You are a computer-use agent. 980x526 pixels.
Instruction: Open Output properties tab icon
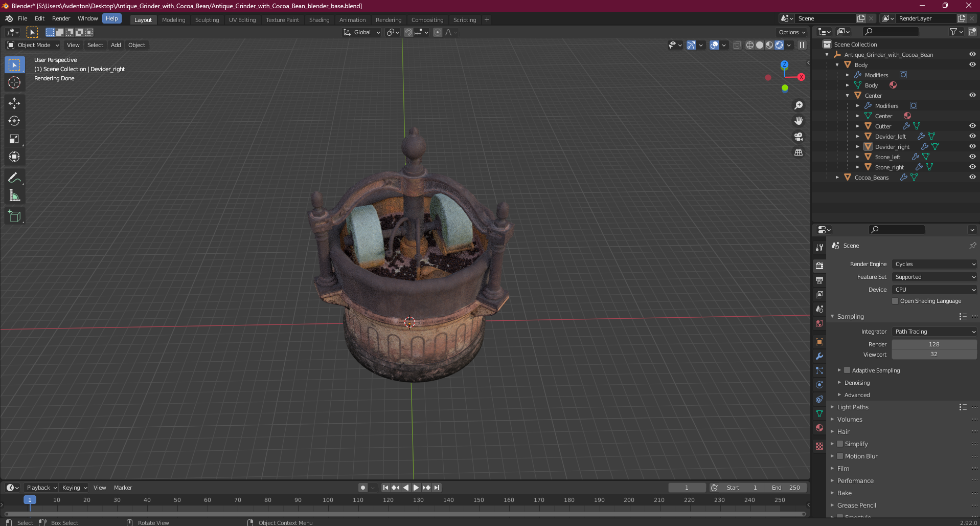[819, 280]
